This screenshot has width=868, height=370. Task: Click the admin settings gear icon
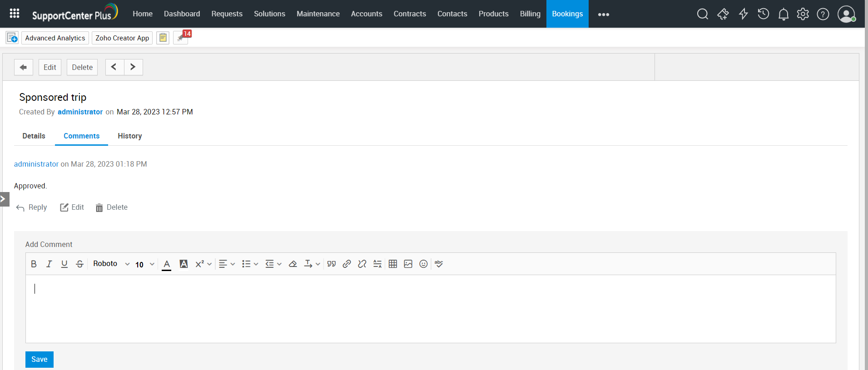803,15
